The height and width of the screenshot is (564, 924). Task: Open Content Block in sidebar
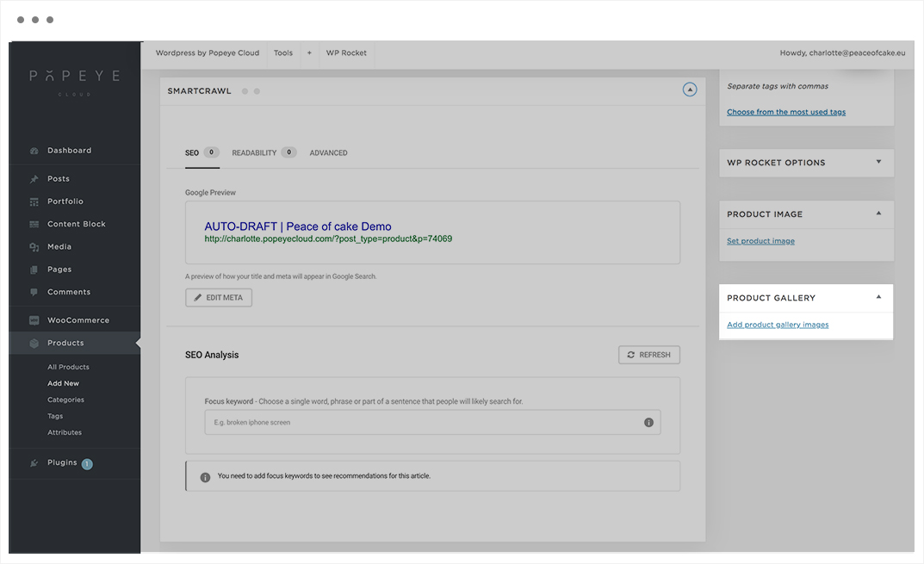pos(77,225)
